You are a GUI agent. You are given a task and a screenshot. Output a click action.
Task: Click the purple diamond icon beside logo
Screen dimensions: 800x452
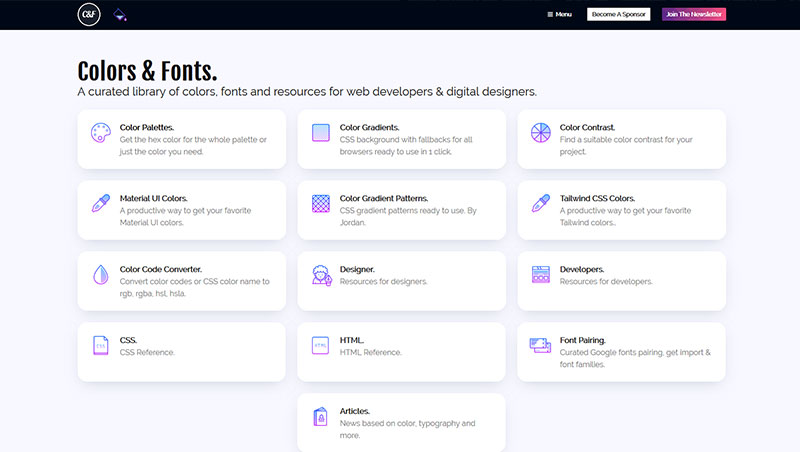120,14
